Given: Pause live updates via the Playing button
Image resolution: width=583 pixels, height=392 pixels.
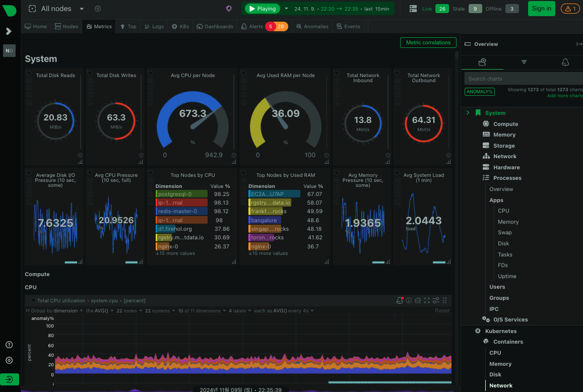Looking at the screenshot, I should (263, 9).
